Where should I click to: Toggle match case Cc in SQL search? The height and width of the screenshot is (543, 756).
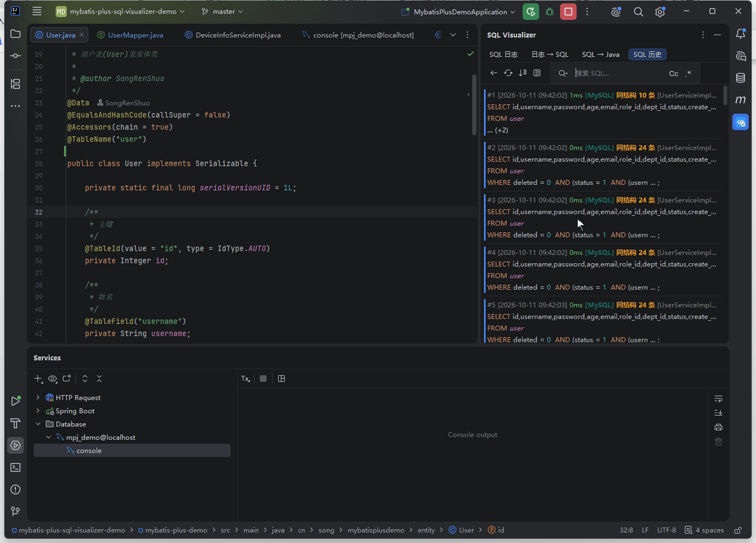click(674, 73)
